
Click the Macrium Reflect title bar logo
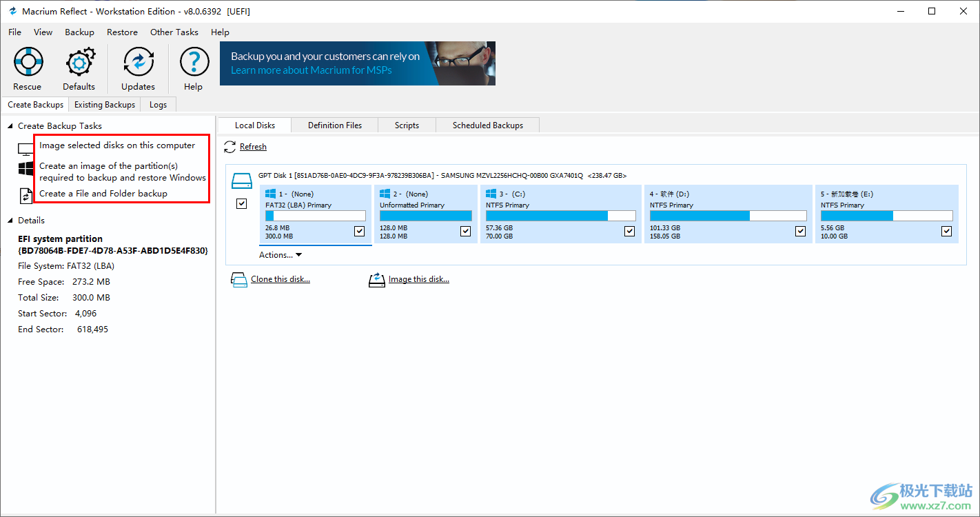coord(12,12)
